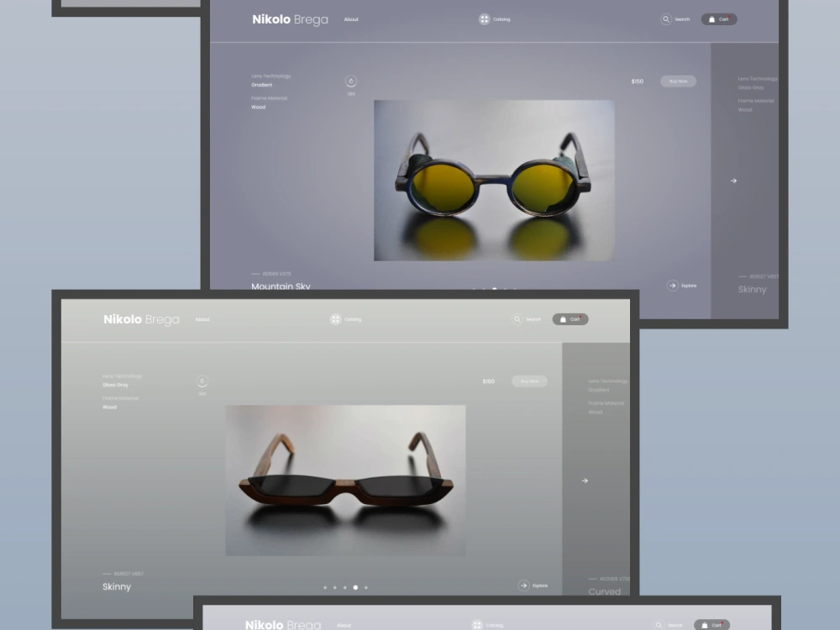Screen dimensions: 840x630
Task: Click the next arrow toward the Curved product
Action: tap(585, 481)
